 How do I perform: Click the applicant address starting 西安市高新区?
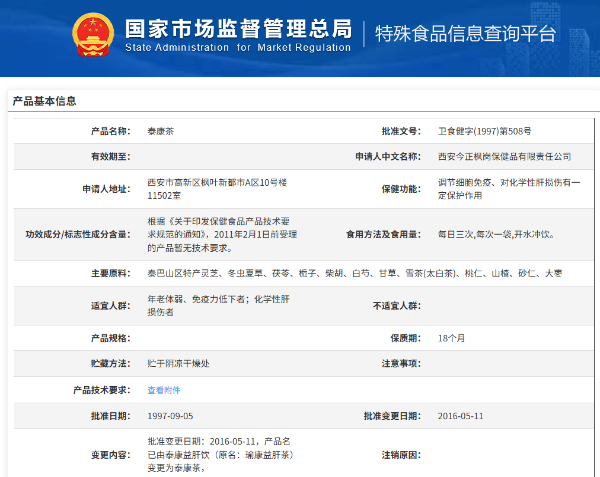[x=217, y=188]
